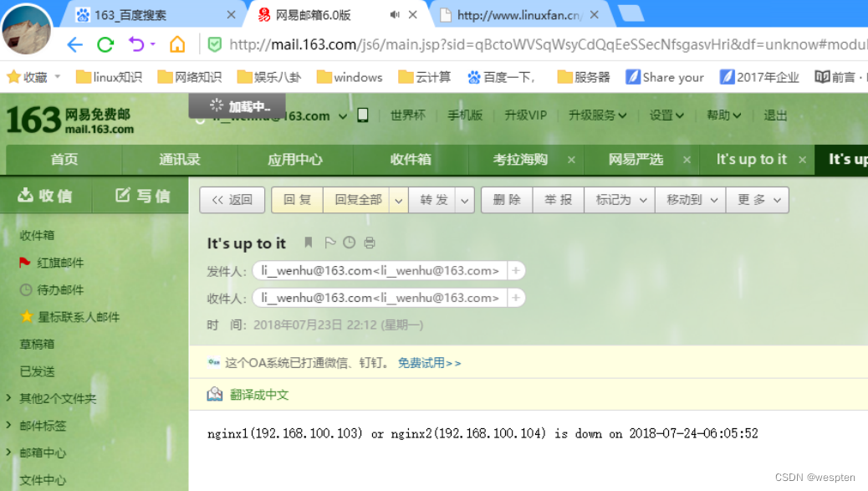868x491 pixels.
Task: Expand 邮件标签 in sidebar
Action: click(x=9, y=425)
